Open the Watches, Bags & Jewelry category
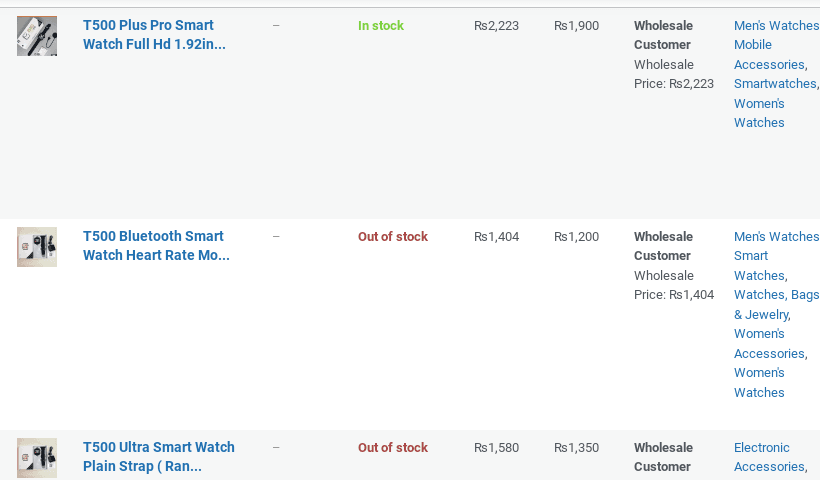Viewport: 820px width, 480px height. pos(775,304)
